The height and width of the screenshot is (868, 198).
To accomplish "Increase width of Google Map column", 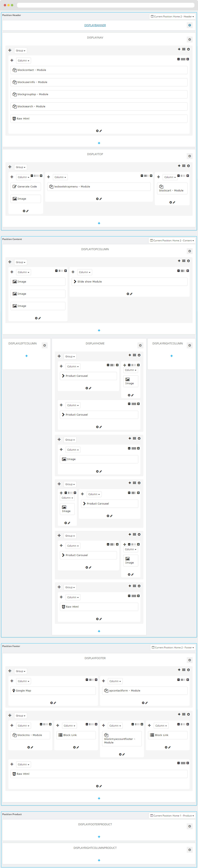I will [96, 680].
